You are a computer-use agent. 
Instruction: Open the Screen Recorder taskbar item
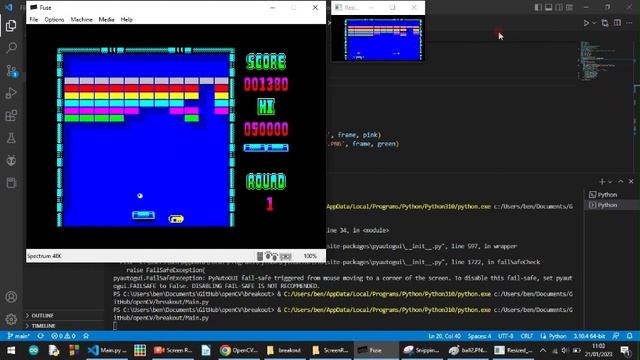173,350
